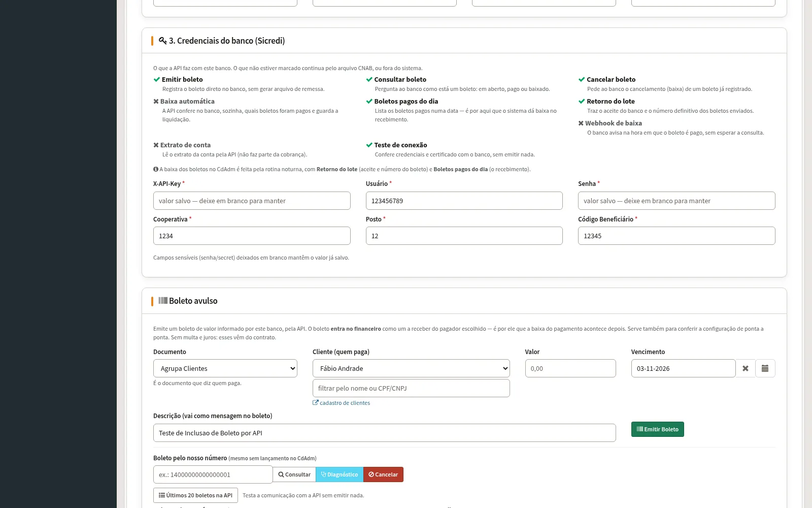
Task: Click the 'Webhook de baixa' label text
Action: [614, 123]
